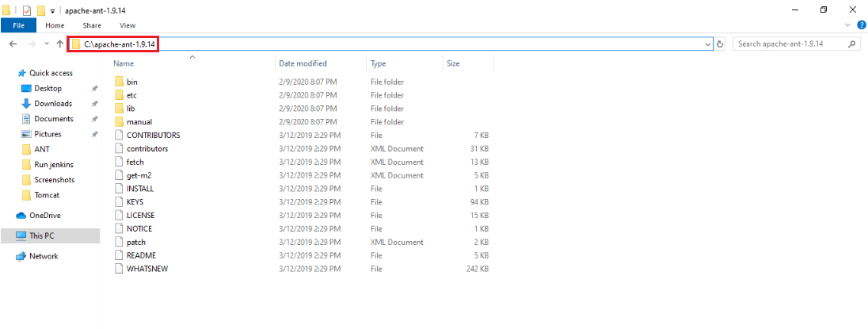Click the search magnifier icon

point(852,44)
